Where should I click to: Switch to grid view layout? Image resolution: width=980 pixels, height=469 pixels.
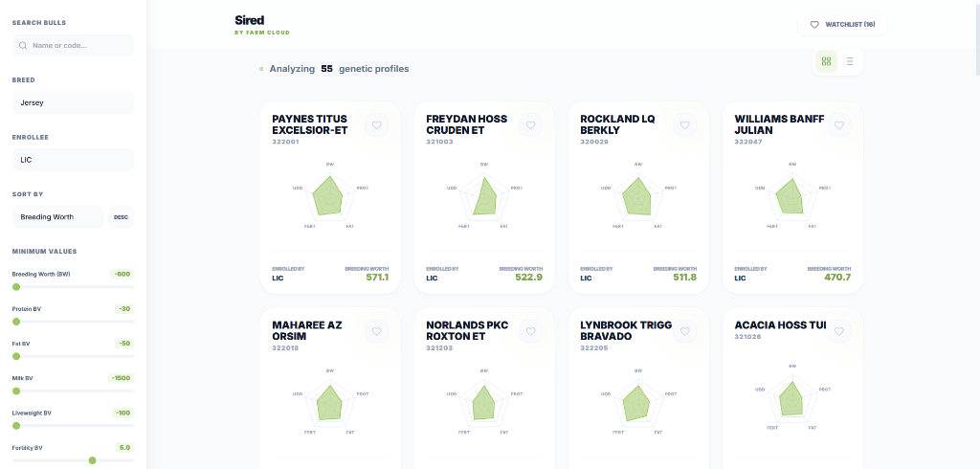(826, 61)
